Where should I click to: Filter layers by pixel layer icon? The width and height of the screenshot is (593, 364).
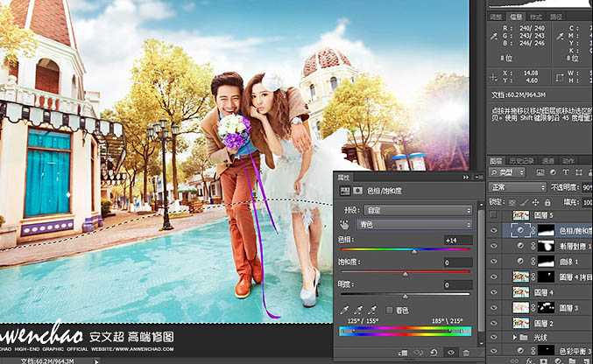(x=540, y=172)
